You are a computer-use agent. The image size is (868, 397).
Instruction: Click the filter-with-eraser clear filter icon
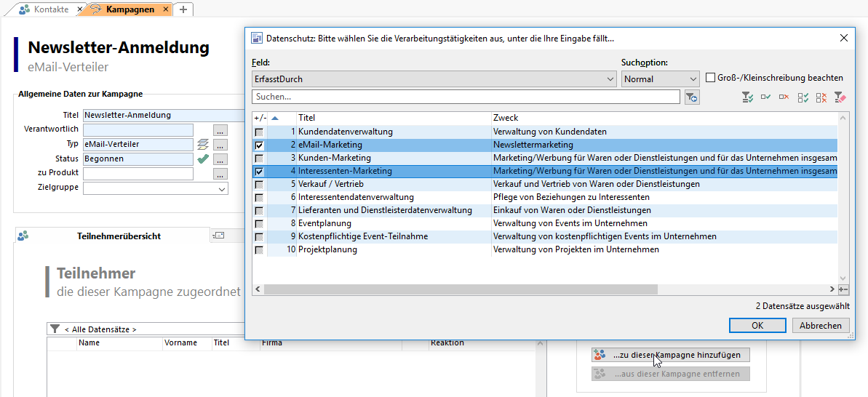pyautogui.click(x=840, y=97)
